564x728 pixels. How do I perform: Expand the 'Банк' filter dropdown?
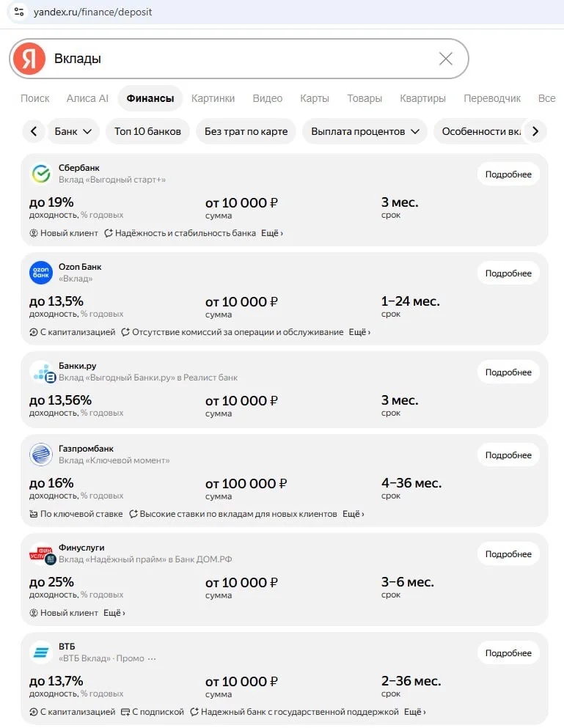tap(73, 131)
